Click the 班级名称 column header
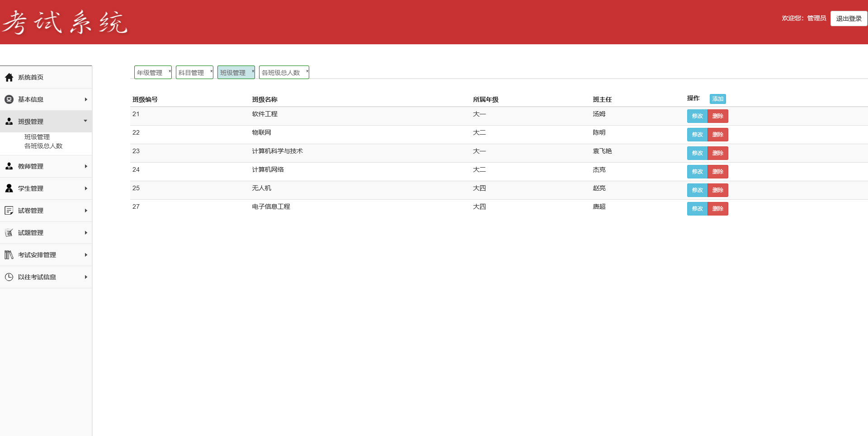 click(265, 99)
